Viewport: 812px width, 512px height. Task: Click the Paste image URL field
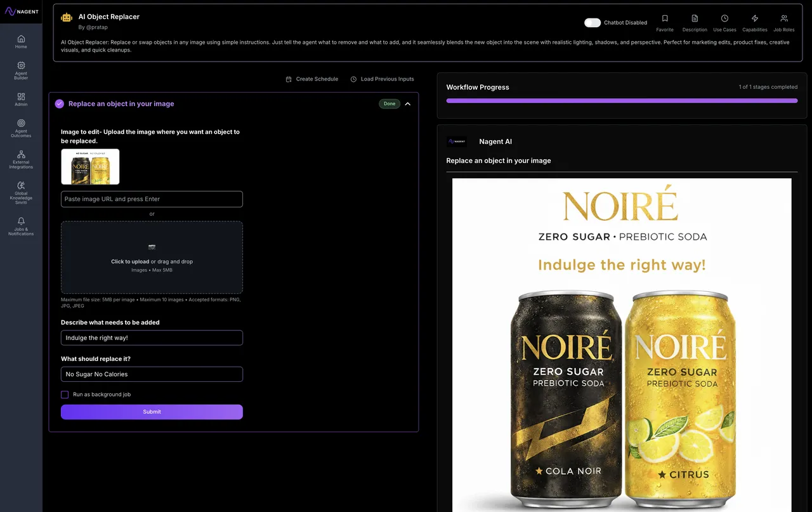click(x=152, y=199)
